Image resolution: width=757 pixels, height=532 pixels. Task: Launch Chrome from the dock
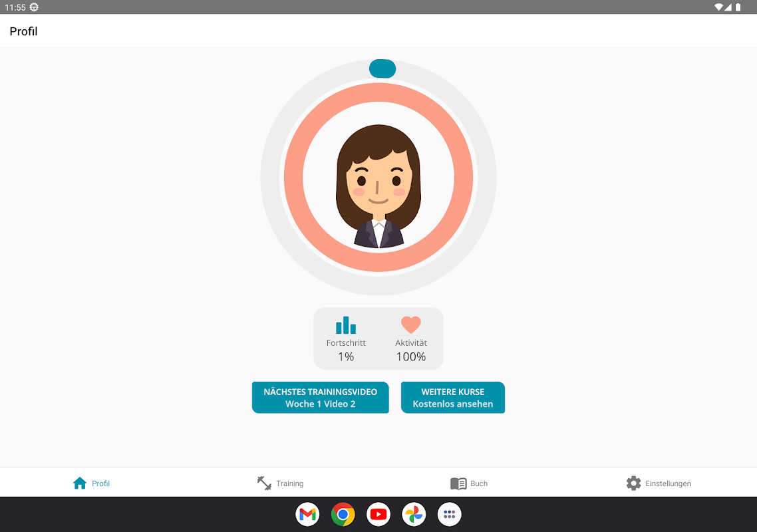[x=343, y=515]
